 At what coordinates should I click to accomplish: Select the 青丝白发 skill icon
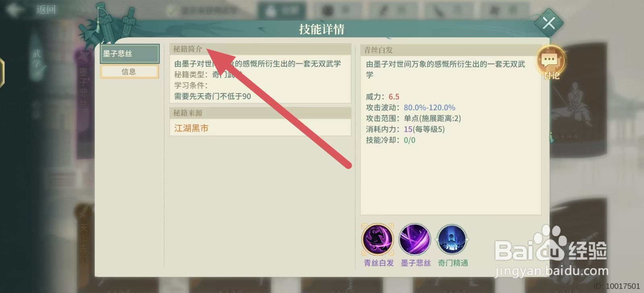pyautogui.click(x=378, y=240)
